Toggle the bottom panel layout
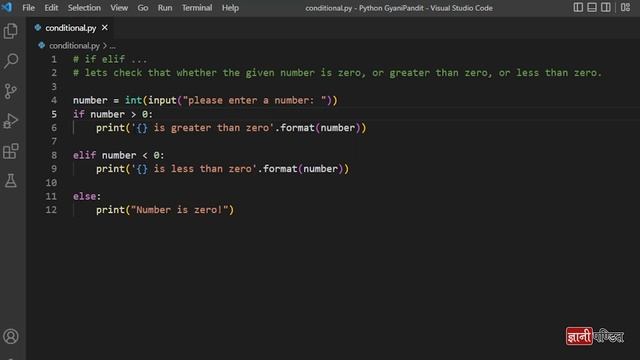Image resolution: width=640 pixels, height=360 pixels. [x=592, y=7]
